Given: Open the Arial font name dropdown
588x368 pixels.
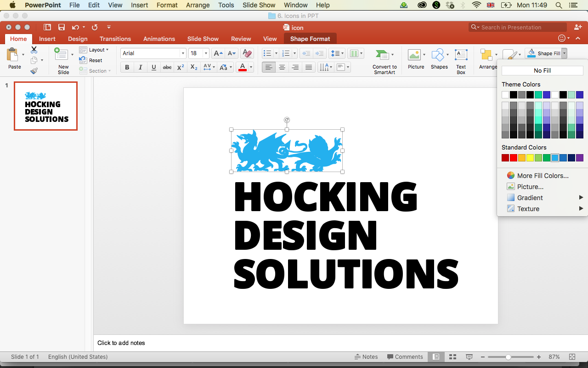Looking at the screenshot, I should pos(182,53).
